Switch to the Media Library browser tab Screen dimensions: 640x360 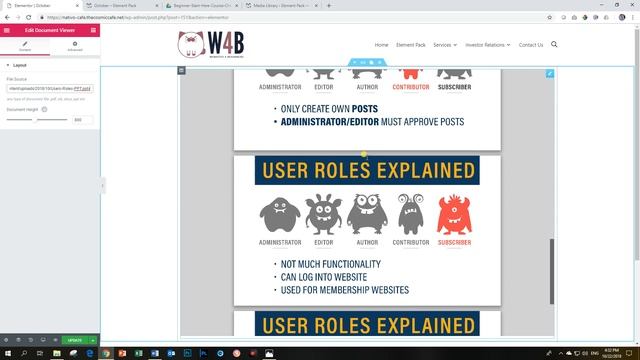click(x=281, y=6)
